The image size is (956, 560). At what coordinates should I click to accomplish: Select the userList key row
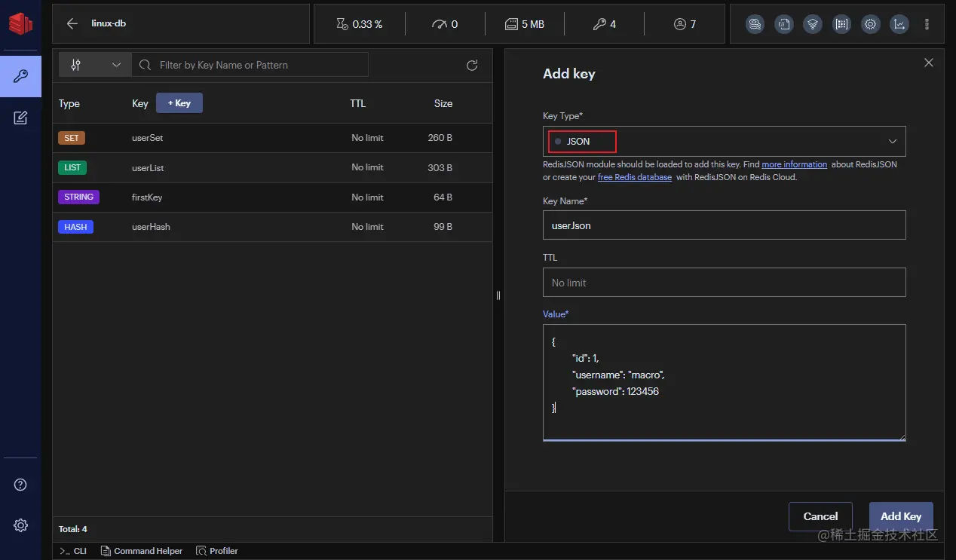272,167
